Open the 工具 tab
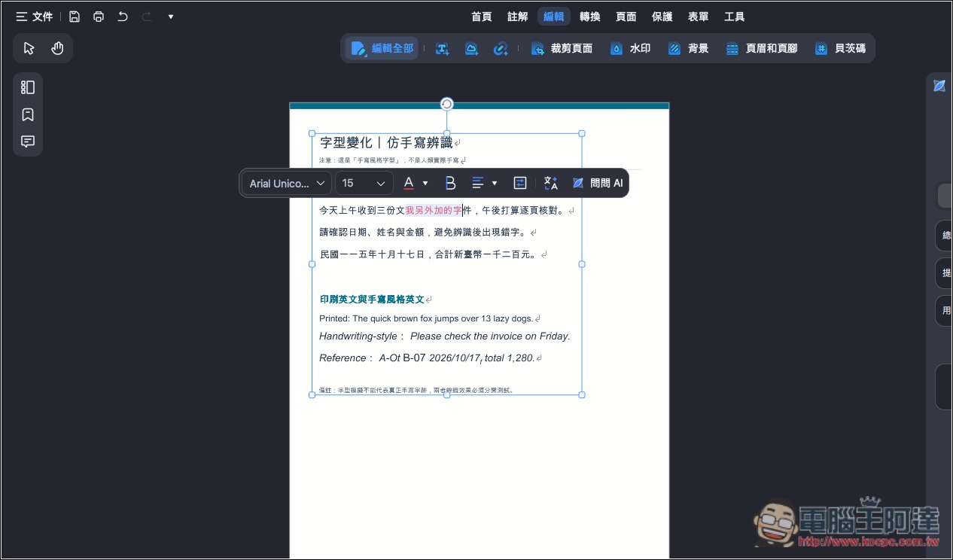Viewport: 953px width, 560px height. pos(735,17)
